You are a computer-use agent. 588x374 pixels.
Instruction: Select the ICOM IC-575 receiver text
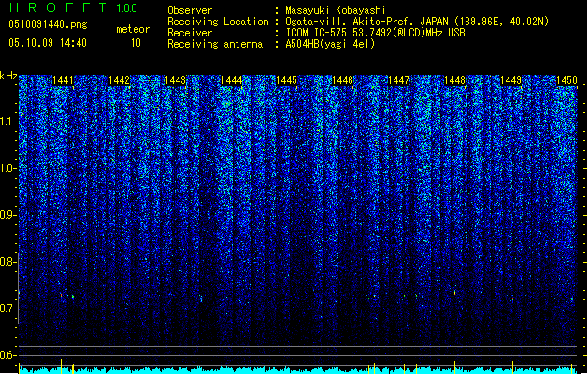(x=375, y=33)
